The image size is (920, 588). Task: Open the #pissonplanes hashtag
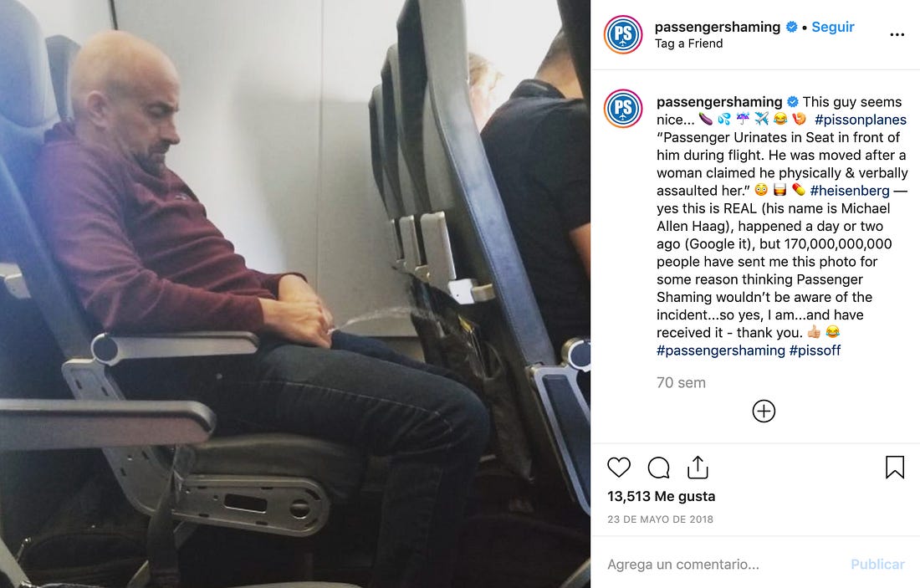pos(860,120)
